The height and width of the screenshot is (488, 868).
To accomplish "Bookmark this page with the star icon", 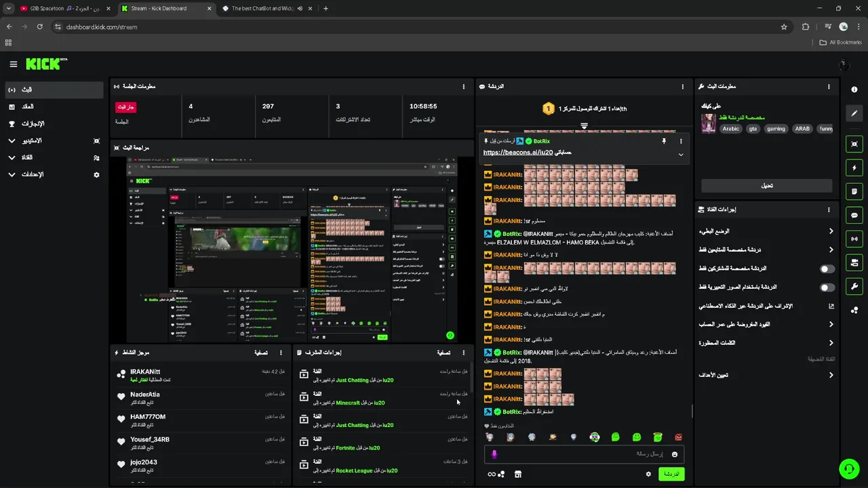I will click(x=784, y=27).
